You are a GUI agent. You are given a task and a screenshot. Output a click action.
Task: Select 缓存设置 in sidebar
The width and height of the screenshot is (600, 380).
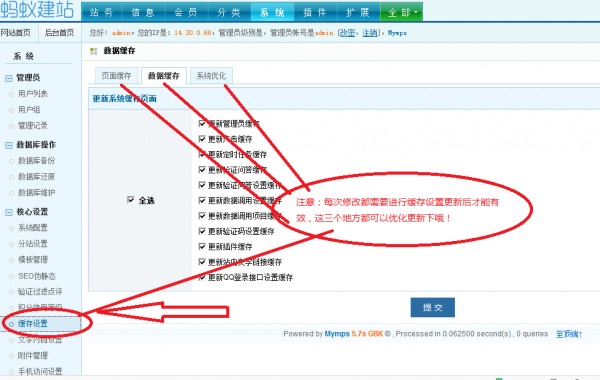tap(33, 323)
